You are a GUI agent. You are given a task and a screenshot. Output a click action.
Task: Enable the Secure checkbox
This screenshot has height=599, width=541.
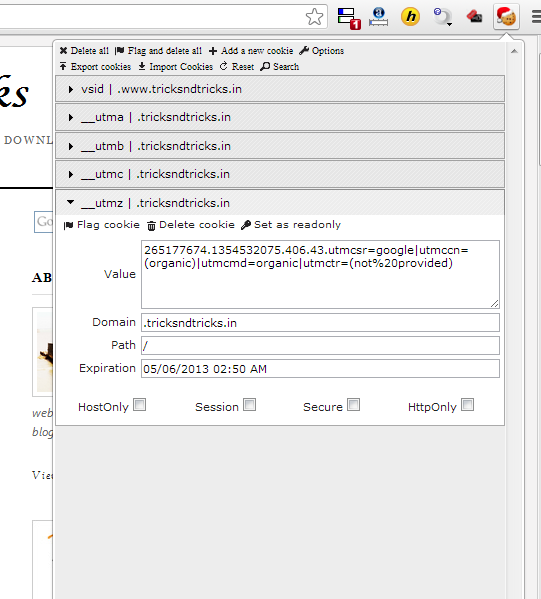pyautogui.click(x=353, y=405)
